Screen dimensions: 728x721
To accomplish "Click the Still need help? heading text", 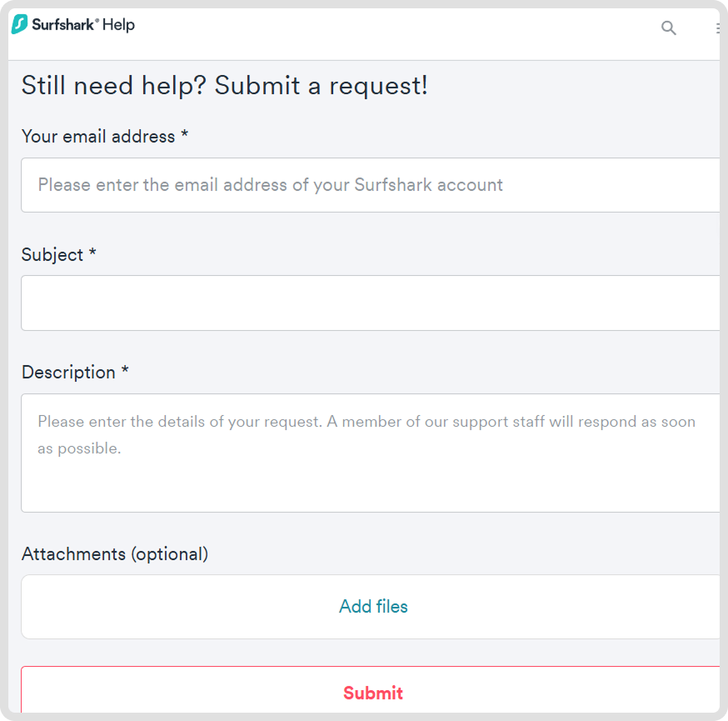I will pos(114,85).
